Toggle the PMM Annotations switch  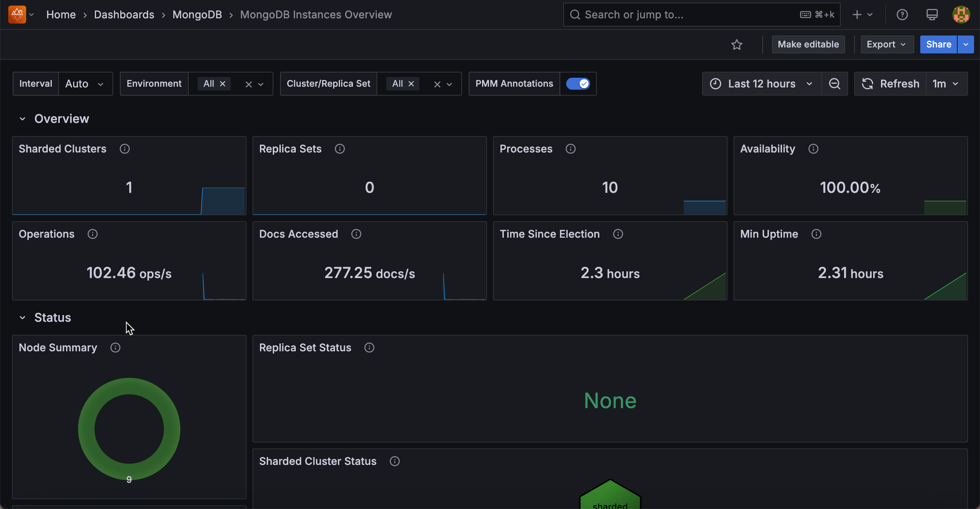pos(577,84)
